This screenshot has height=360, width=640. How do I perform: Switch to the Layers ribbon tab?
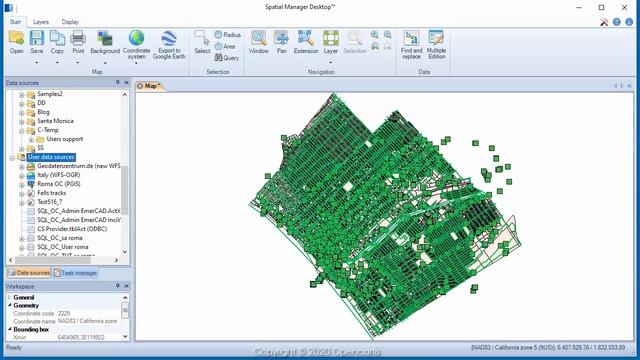coord(41,22)
